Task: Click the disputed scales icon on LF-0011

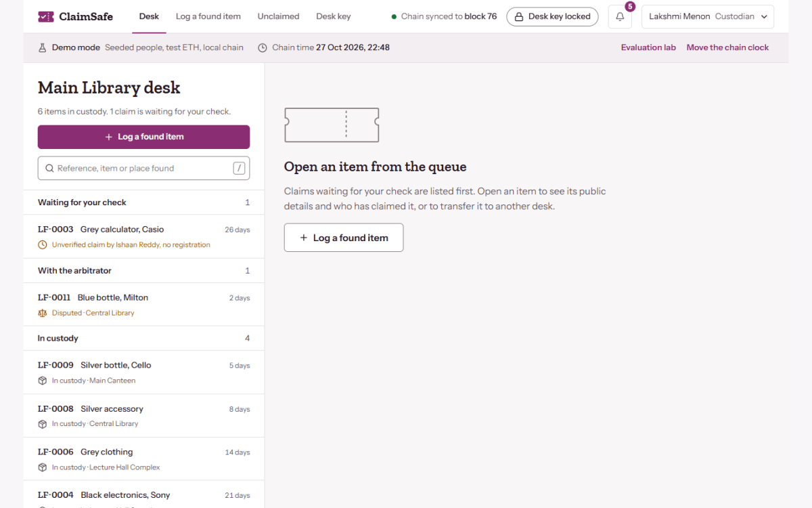Action: click(43, 313)
